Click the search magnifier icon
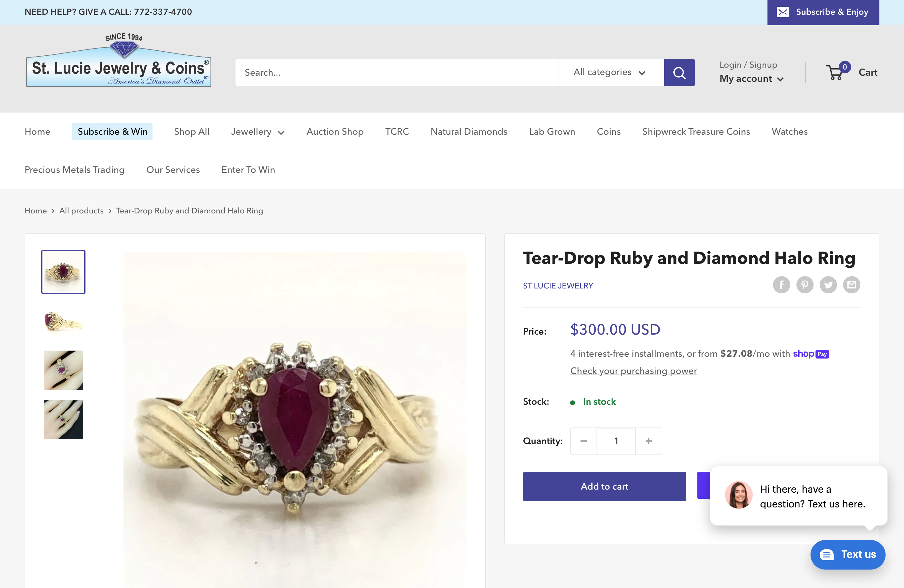The width and height of the screenshot is (904, 588). pos(679,72)
